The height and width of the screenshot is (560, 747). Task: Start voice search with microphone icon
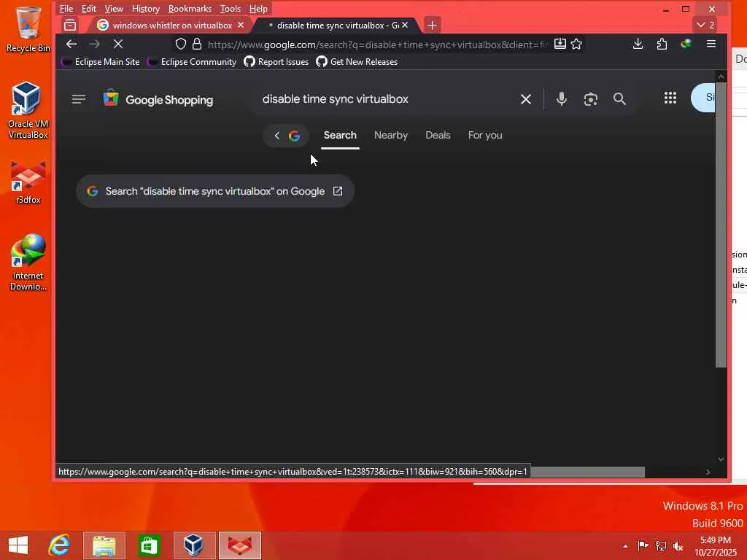pos(562,99)
